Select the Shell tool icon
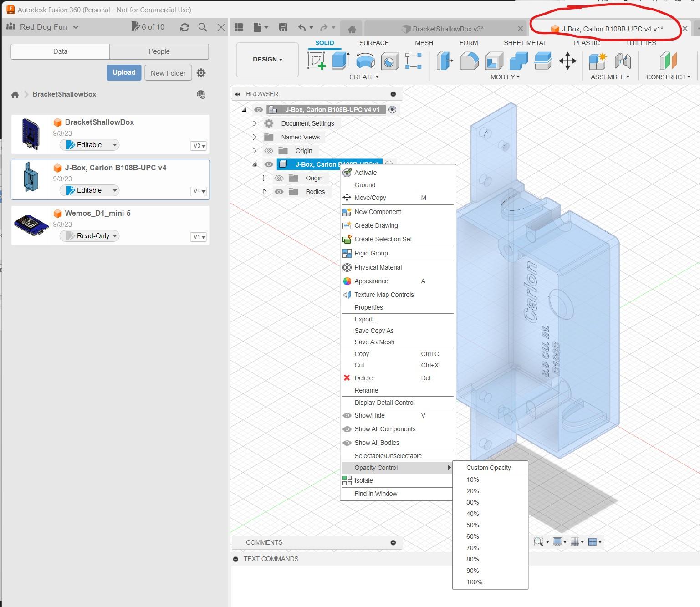Image resolution: width=700 pixels, height=607 pixels. tap(494, 61)
